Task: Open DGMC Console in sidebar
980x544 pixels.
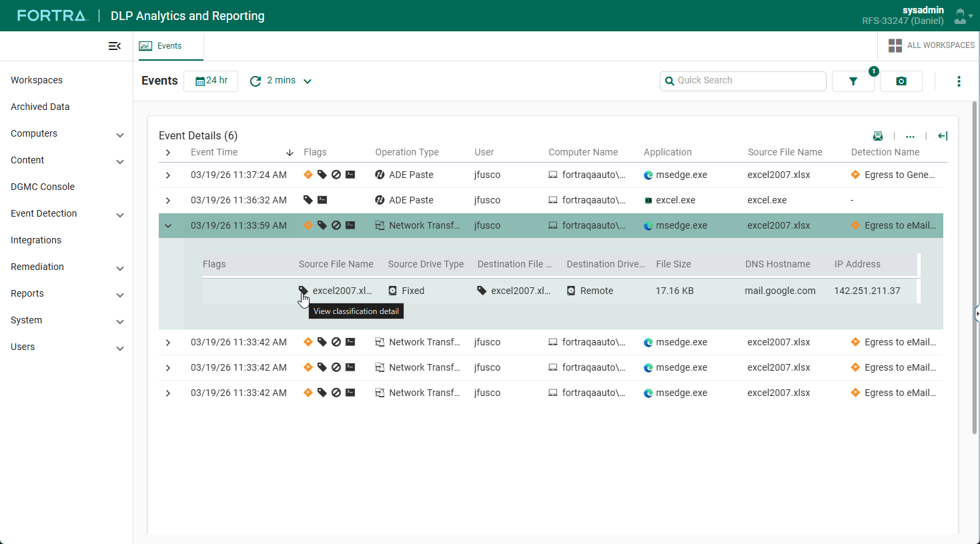Action: click(43, 187)
